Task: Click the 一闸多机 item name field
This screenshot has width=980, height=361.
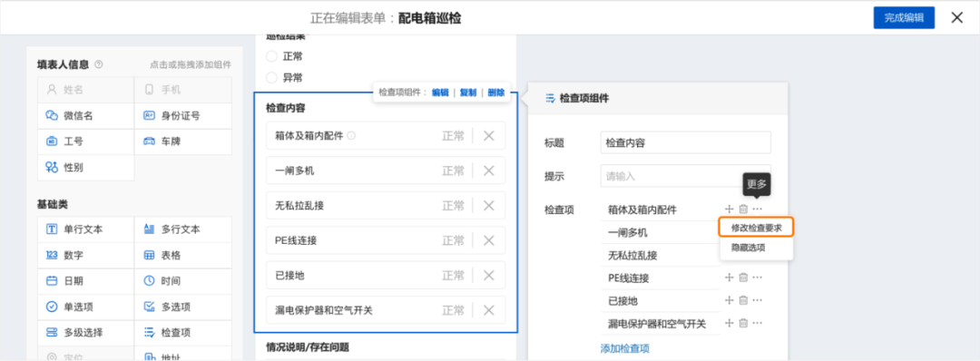Action: [660, 232]
